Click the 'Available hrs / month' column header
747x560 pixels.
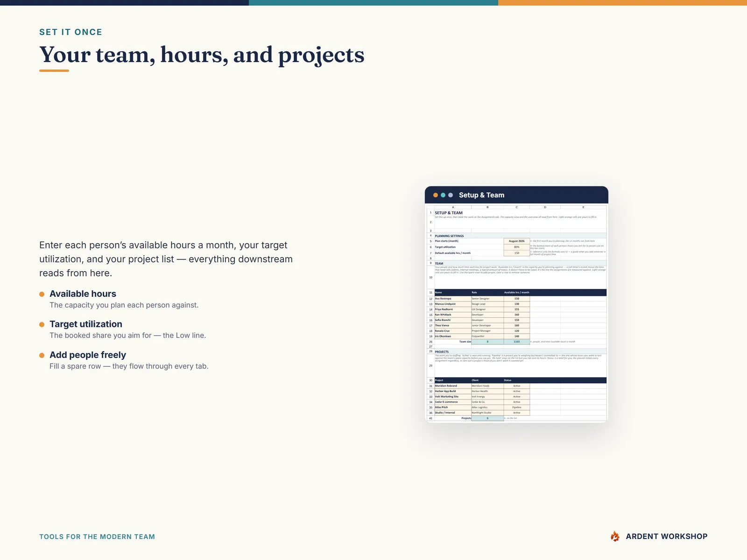516,293
